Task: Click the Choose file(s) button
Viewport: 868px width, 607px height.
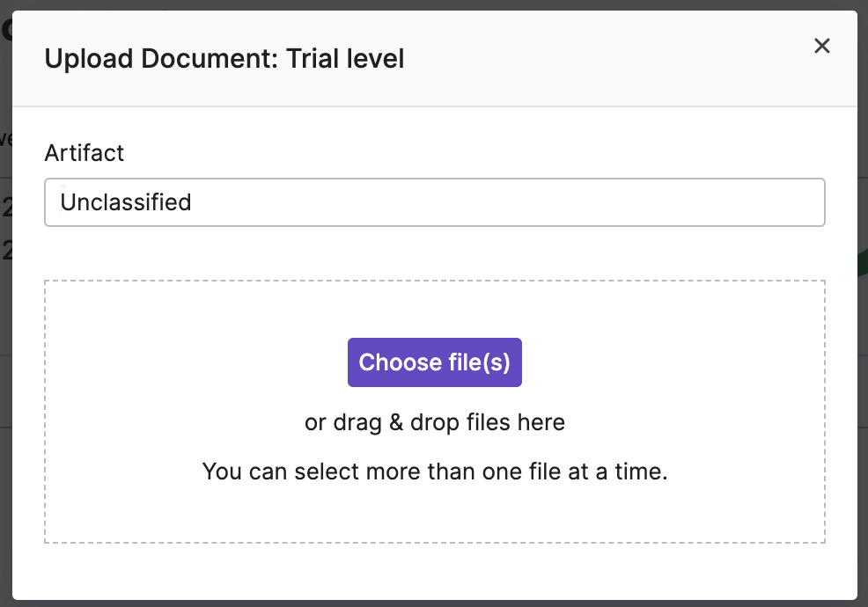Action: [435, 362]
